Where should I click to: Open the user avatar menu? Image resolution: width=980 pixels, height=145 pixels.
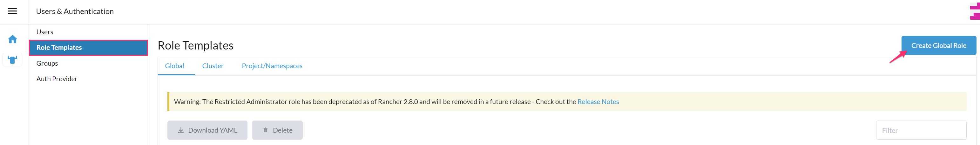click(974, 11)
